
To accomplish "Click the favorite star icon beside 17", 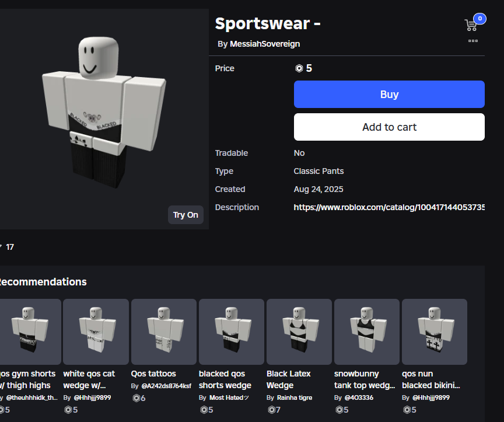I will [x=1, y=247].
